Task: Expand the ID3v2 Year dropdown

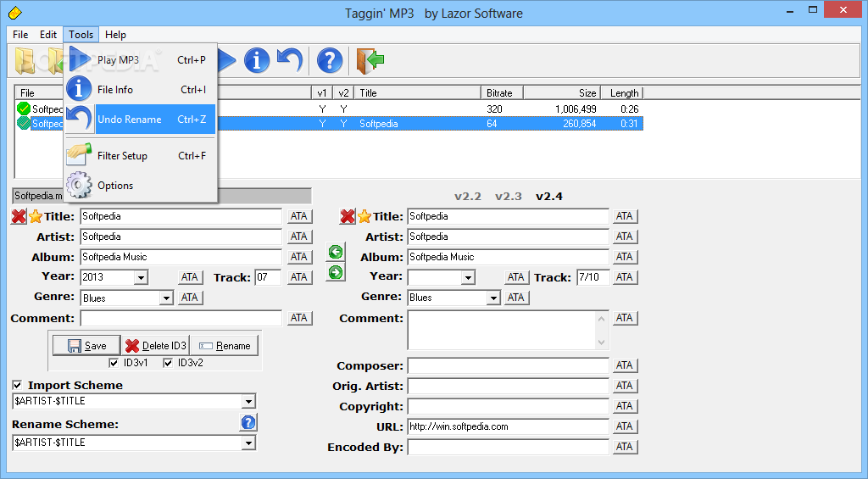Action: pos(468,277)
